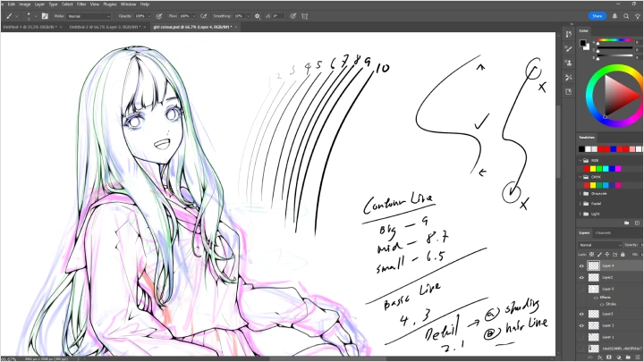The height and width of the screenshot is (362, 644).
Task: Show Layer 1 visibility box
Action: pos(581,337)
